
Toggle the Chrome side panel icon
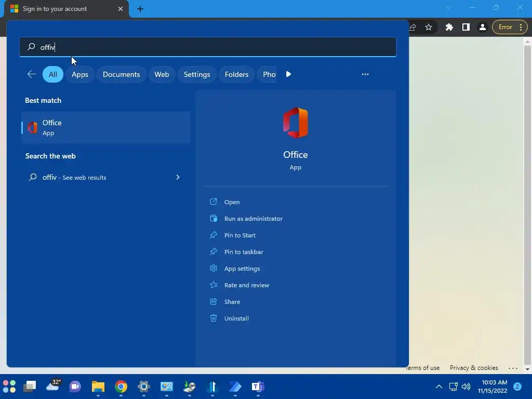click(466, 27)
